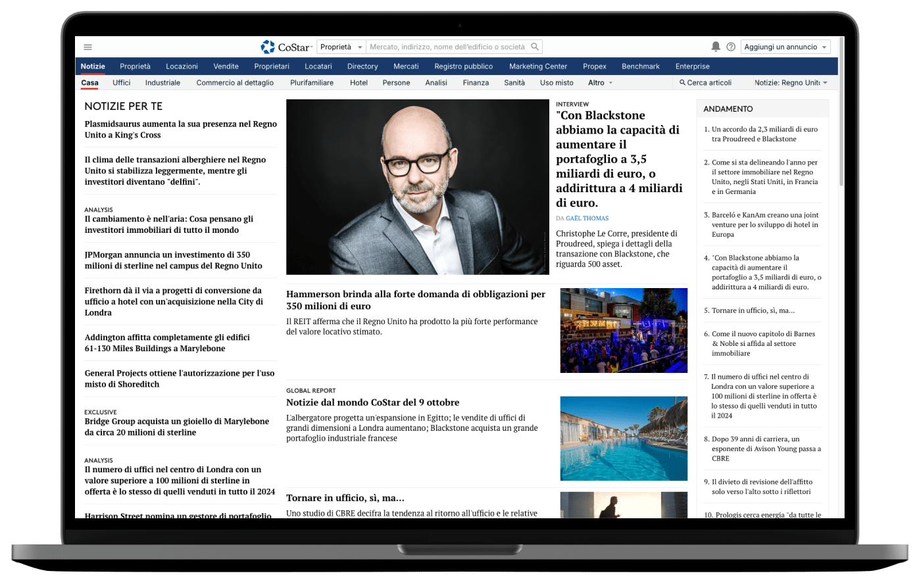Click author name Gaël Thomas
921x588 pixels.
tap(587, 218)
